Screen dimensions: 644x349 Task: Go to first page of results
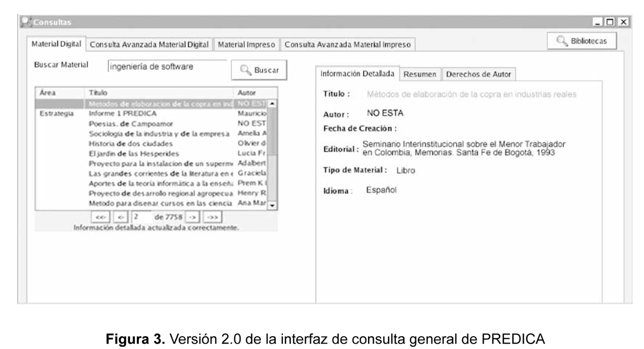100,217
